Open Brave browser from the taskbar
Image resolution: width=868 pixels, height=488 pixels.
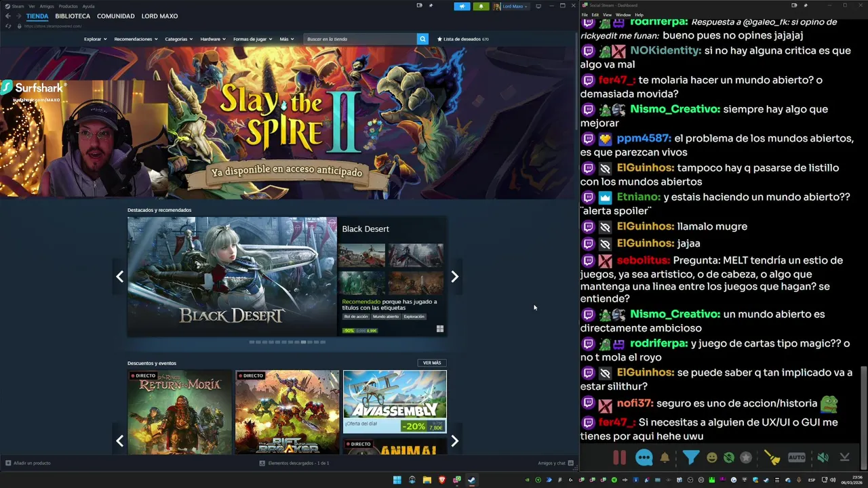point(441,480)
